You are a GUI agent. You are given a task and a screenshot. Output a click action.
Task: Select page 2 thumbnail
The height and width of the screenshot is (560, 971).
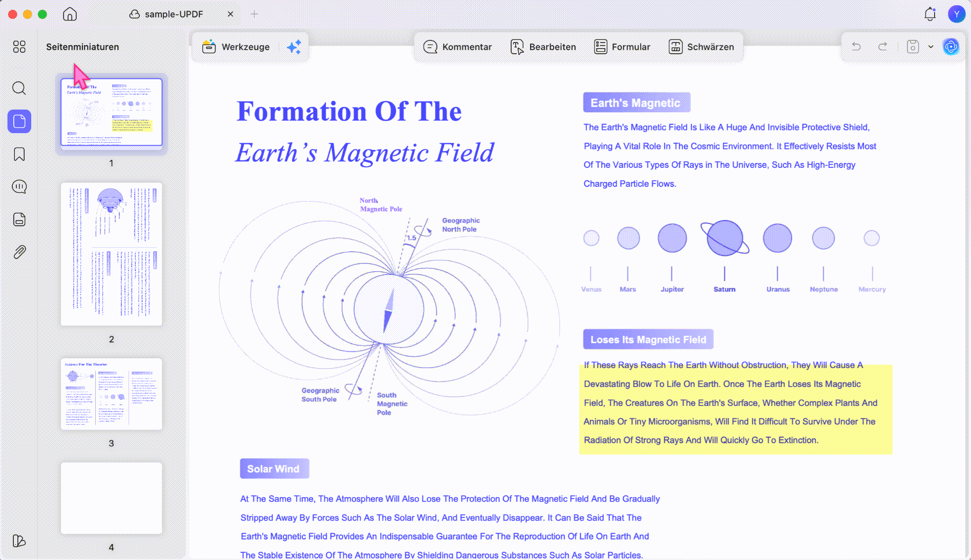click(111, 254)
